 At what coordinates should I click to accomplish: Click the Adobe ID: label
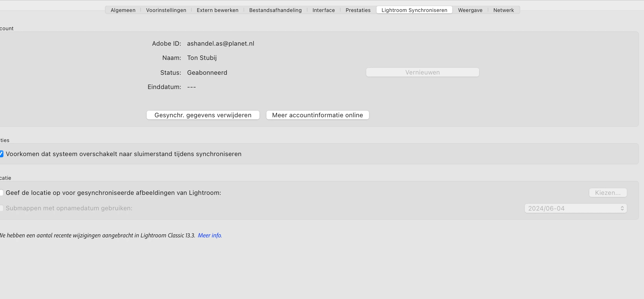pyautogui.click(x=167, y=44)
